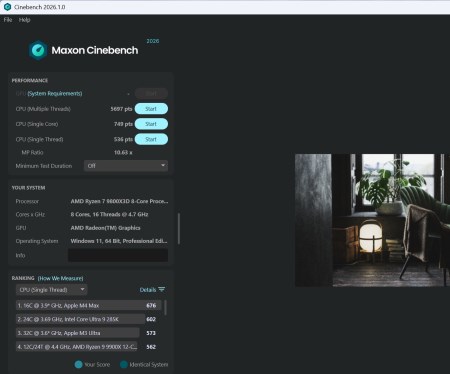This screenshot has height=374, width=450.
Task: Click the disabled GPU Start button
Action: coord(151,93)
